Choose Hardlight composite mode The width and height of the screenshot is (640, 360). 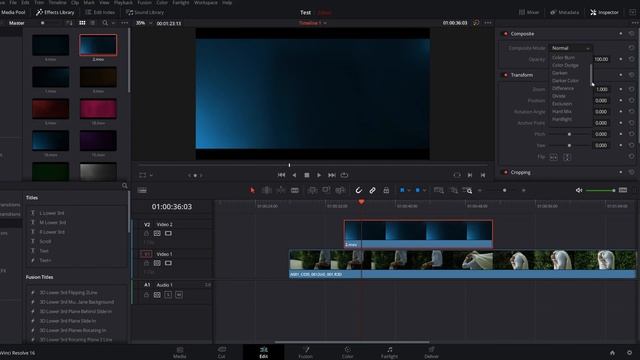click(x=562, y=119)
